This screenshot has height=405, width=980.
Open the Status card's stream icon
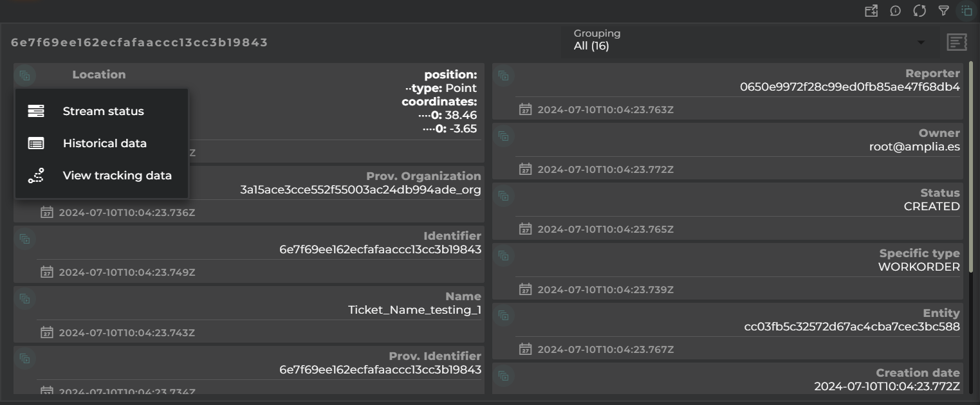pyautogui.click(x=503, y=195)
